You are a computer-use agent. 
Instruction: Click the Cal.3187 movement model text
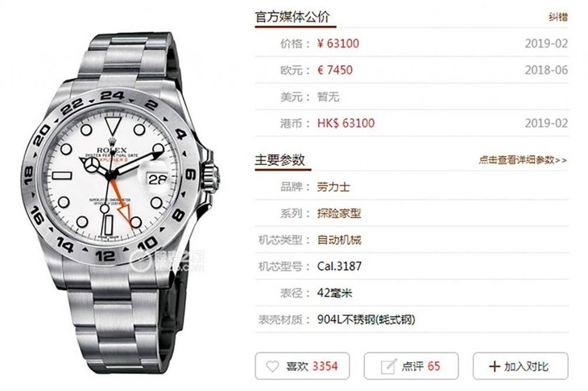[339, 266]
